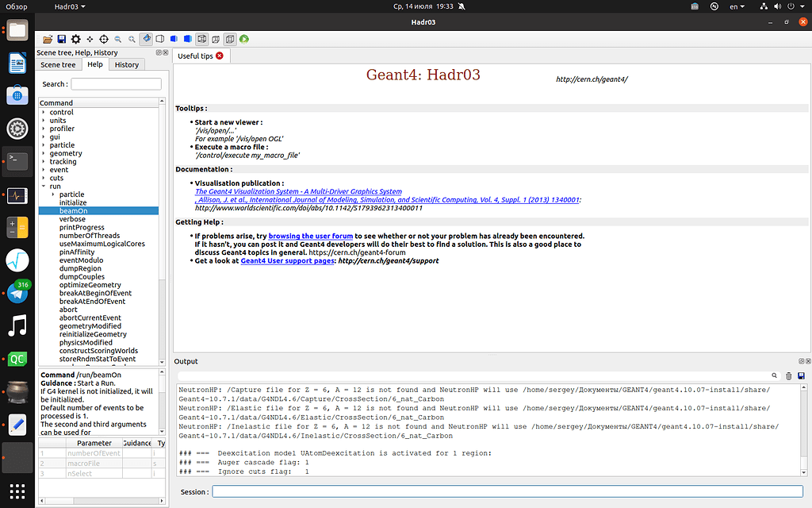Open a macro file using the toolbar folder icon
The height and width of the screenshot is (508, 812).
point(48,38)
